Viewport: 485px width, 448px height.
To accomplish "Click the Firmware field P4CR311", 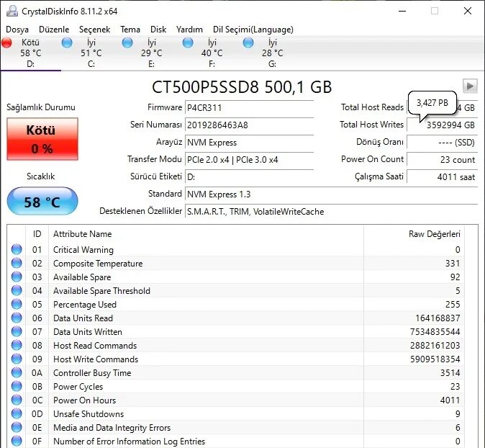I will click(249, 108).
